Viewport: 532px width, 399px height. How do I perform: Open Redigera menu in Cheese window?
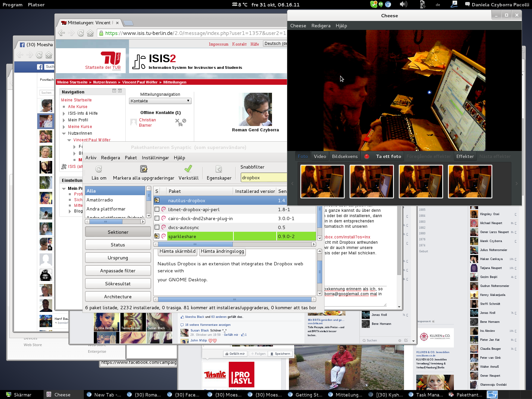tap(321, 26)
